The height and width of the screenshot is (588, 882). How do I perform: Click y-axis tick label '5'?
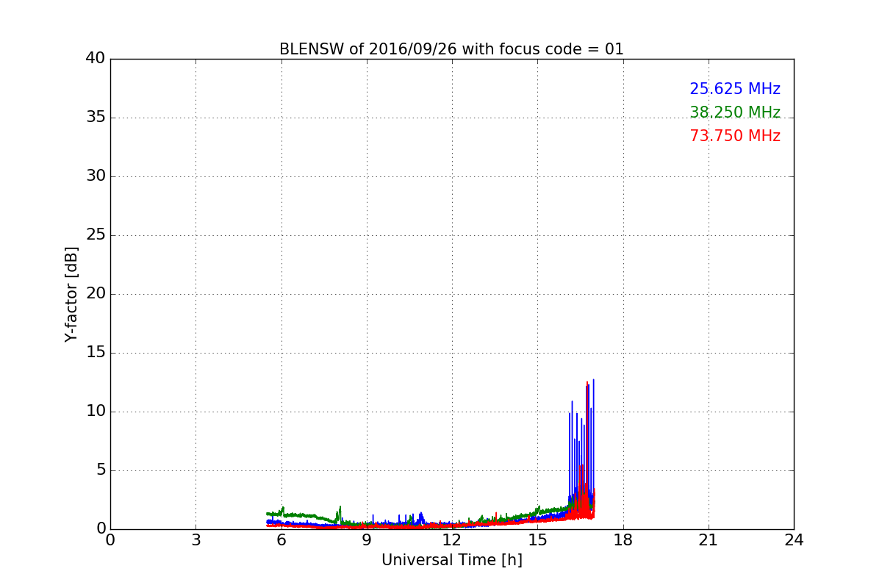[x=100, y=470]
